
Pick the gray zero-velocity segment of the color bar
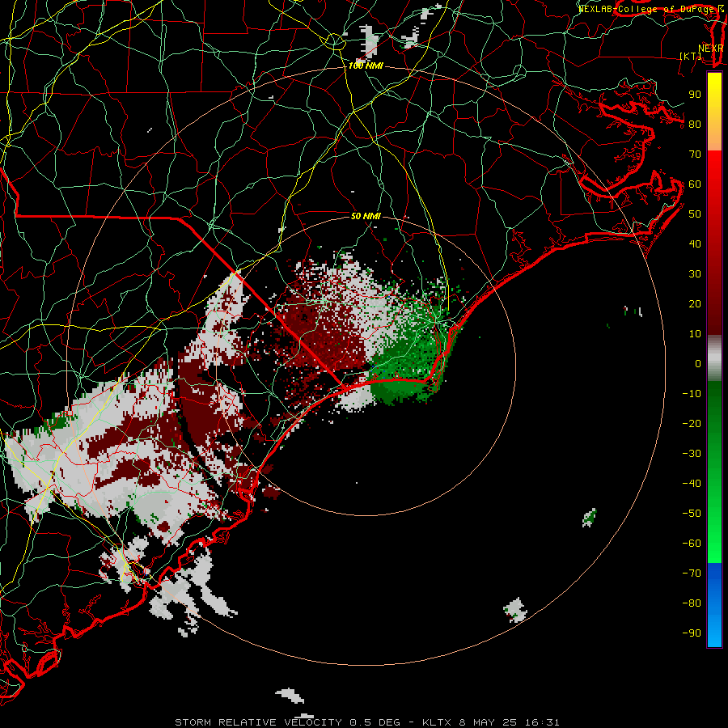714,358
